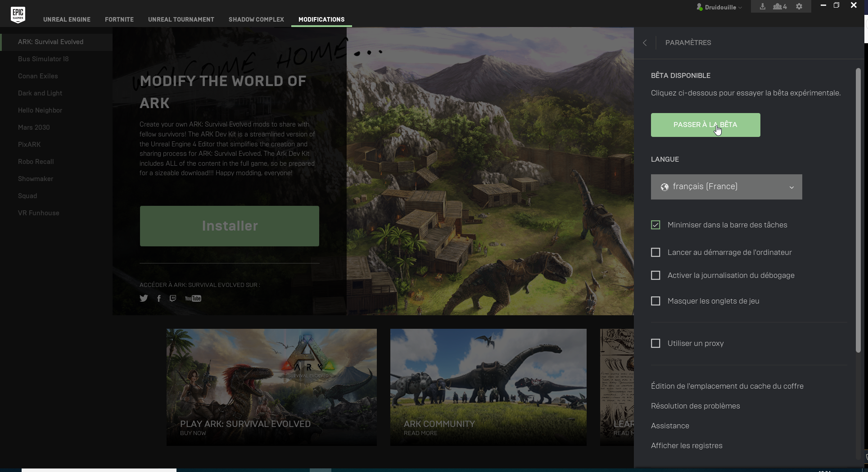Viewport: 868px width, 472px height.
Task: Enable Utiliser un proxy checkbox
Action: 656,343
